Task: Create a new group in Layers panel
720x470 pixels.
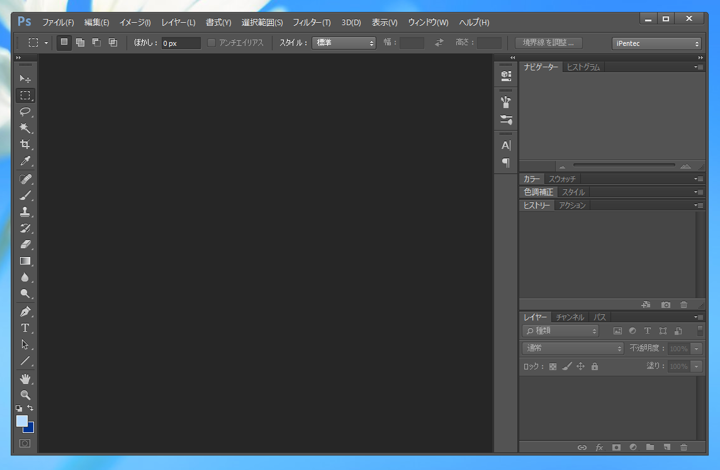Action: 650,447
